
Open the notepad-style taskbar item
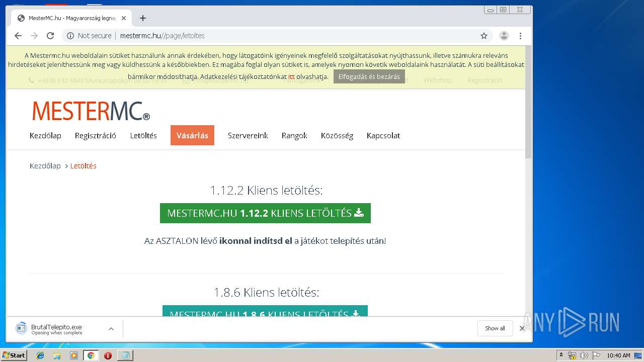click(125, 355)
